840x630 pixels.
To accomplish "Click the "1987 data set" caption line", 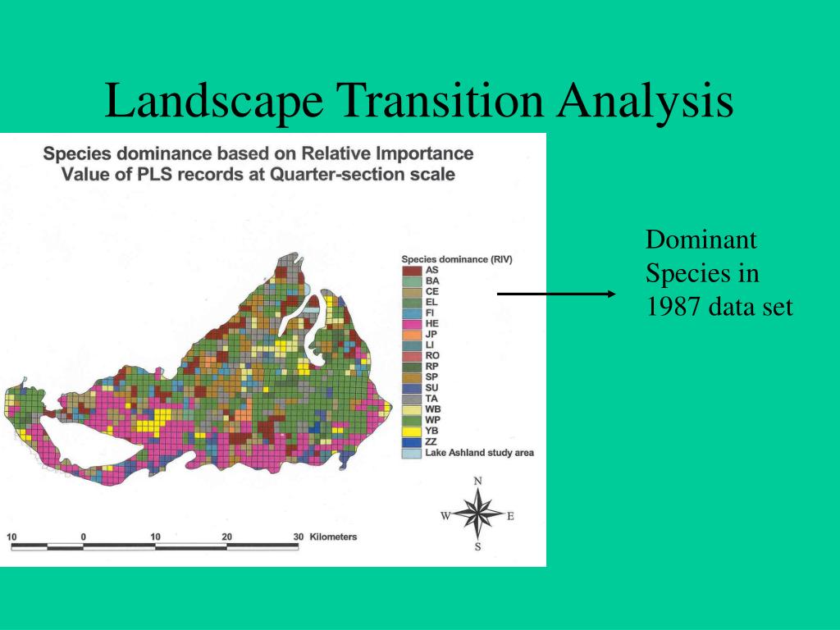I will click(x=719, y=307).
